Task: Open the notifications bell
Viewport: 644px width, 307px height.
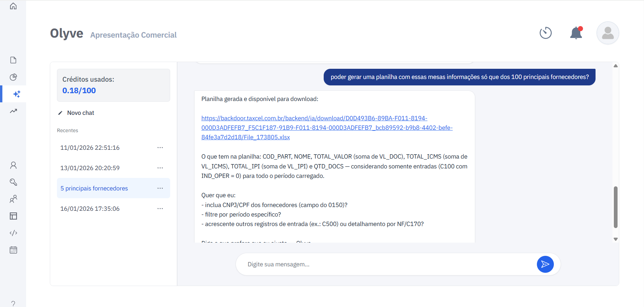Action: click(x=576, y=33)
